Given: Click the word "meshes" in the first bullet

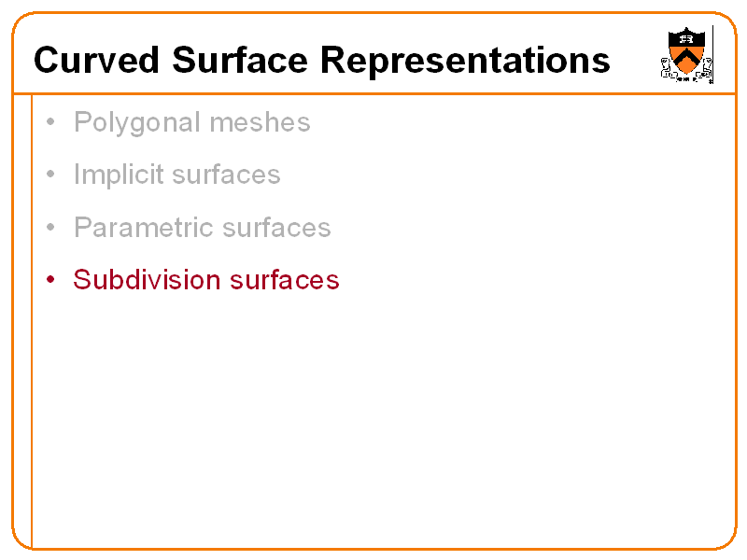Looking at the screenshot, I should click(261, 122).
